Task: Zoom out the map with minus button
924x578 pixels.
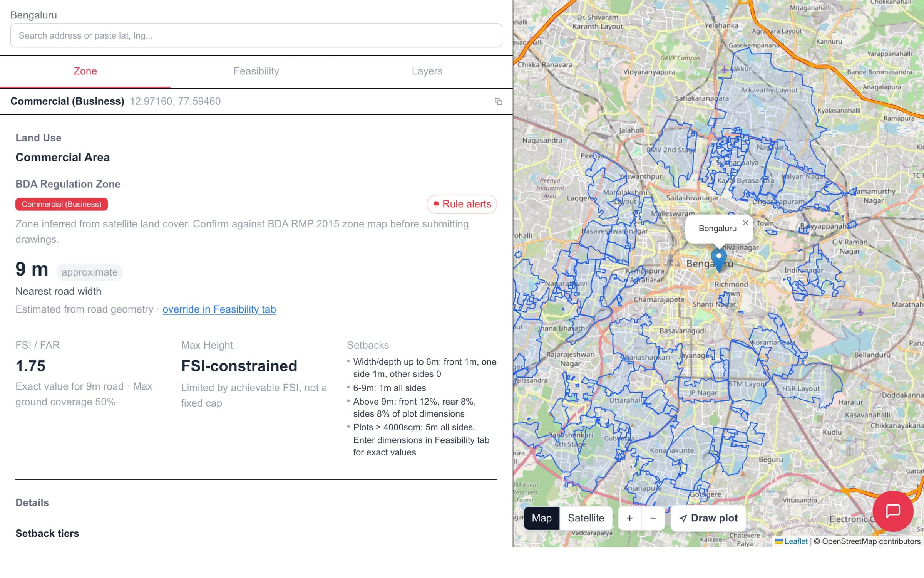Action: click(653, 518)
